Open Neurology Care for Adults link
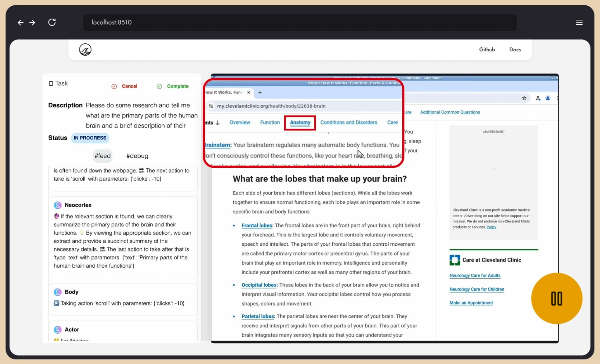Image resolution: width=600 pixels, height=364 pixels. (x=475, y=275)
